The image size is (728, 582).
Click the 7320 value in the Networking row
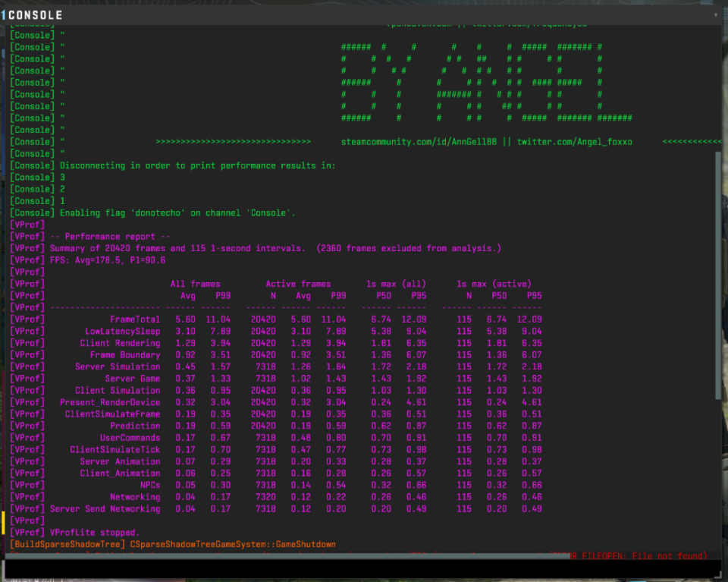tap(265, 497)
